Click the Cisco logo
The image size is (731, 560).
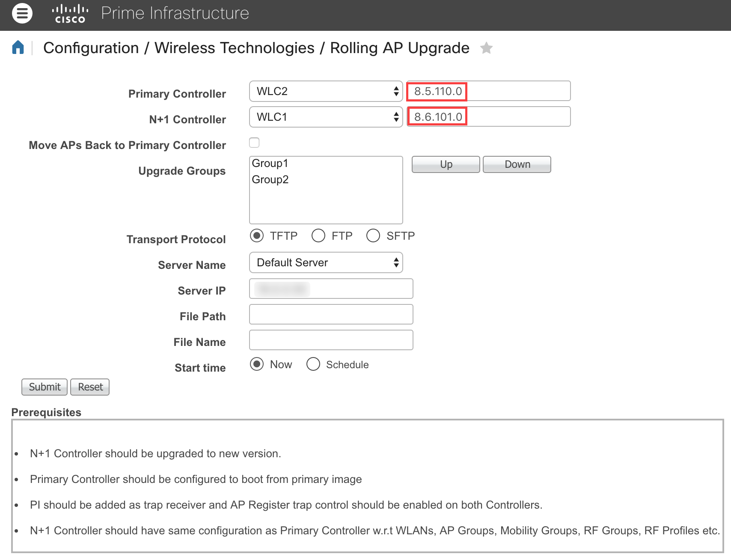[70, 14]
